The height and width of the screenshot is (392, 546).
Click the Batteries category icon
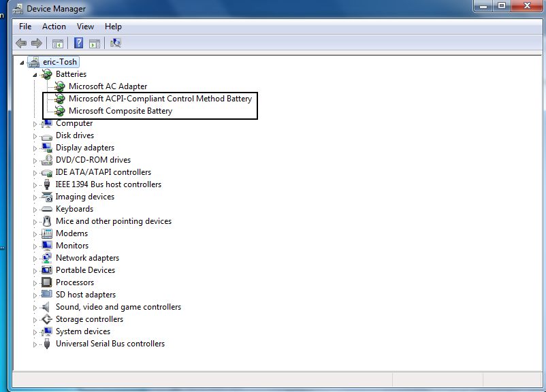point(46,74)
